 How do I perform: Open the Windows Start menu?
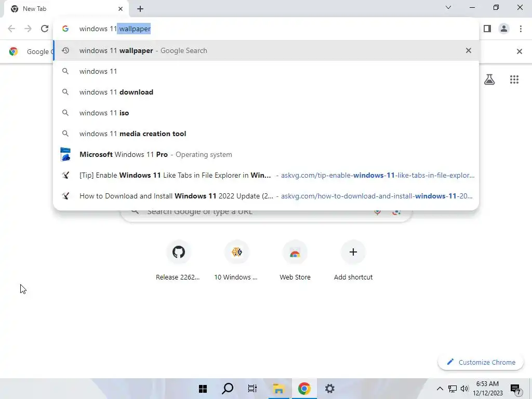(x=203, y=389)
